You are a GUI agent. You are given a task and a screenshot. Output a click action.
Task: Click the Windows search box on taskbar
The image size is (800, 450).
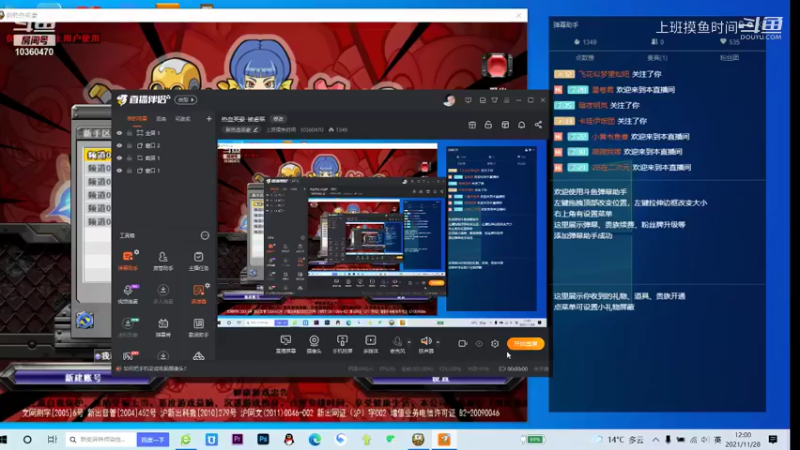coord(101,439)
